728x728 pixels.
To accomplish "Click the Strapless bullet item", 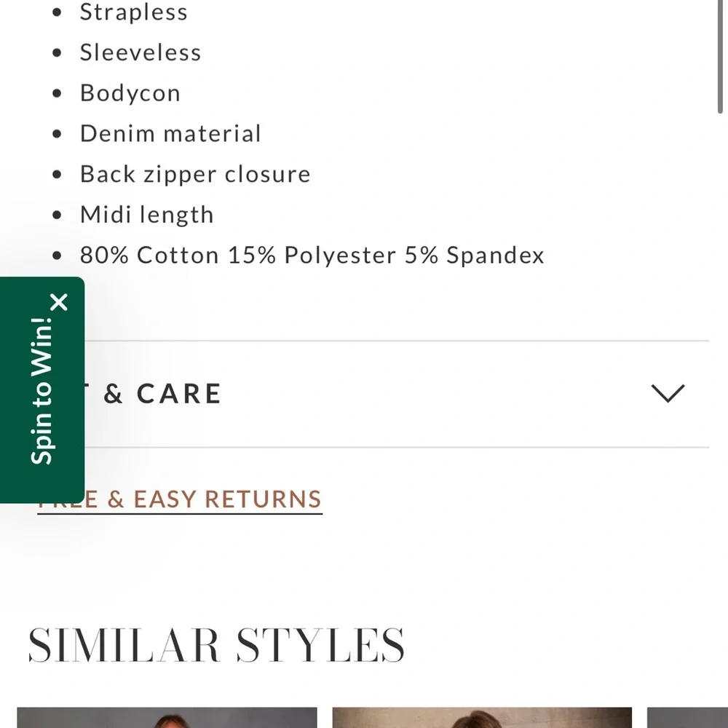I will 134,12.
